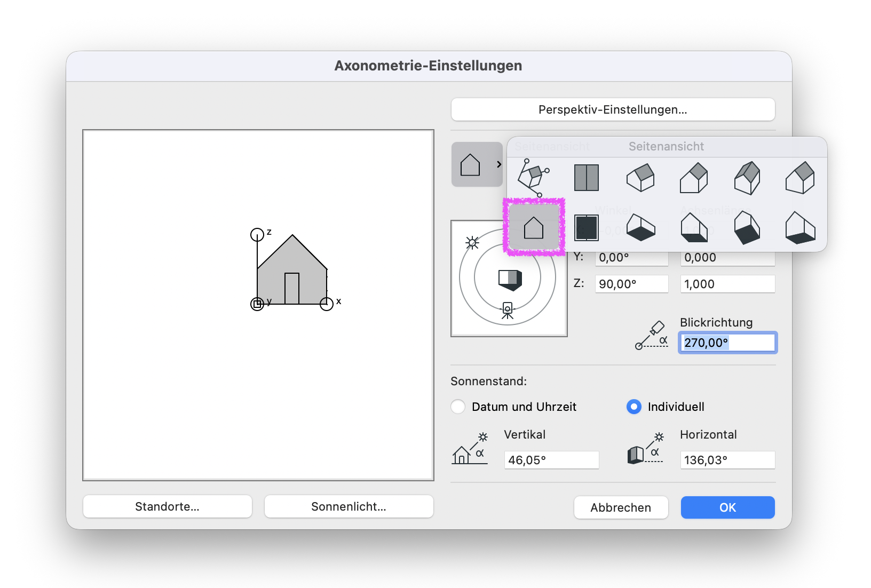The image size is (871, 588).
Task: Confirm settings with the OK button
Action: tap(728, 507)
